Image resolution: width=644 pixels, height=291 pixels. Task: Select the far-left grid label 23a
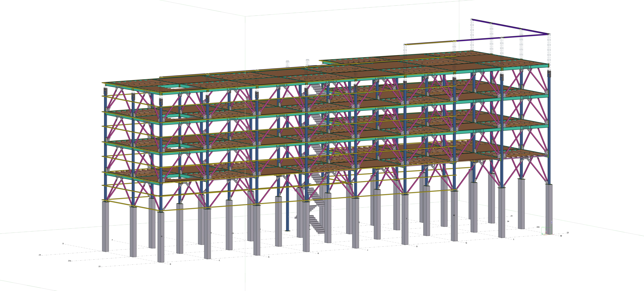(69, 261)
